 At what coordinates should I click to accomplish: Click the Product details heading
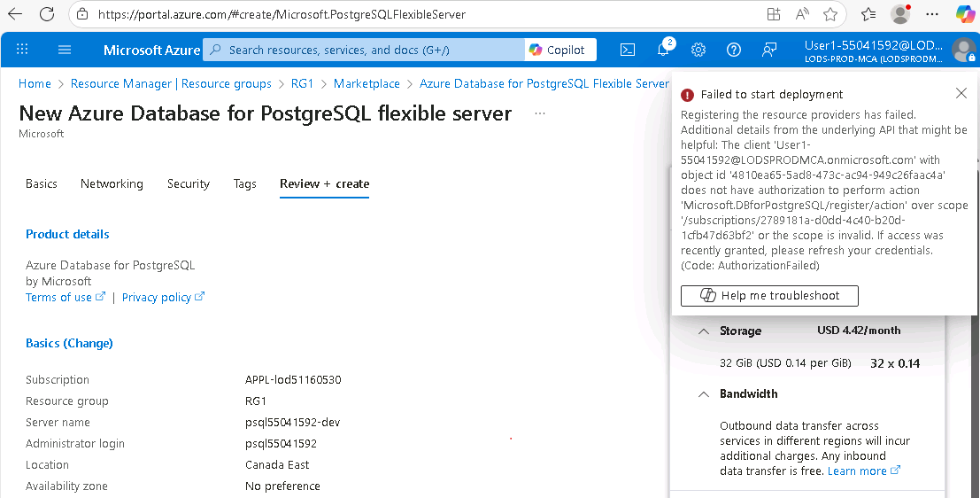click(67, 234)
